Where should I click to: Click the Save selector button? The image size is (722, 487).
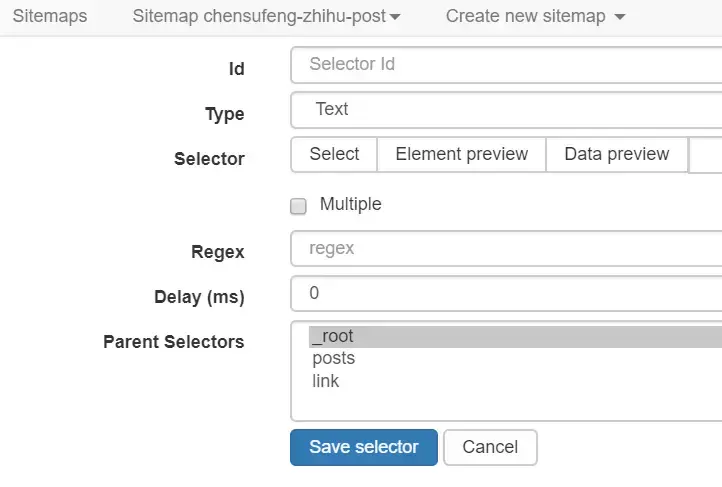pos(363,447)
